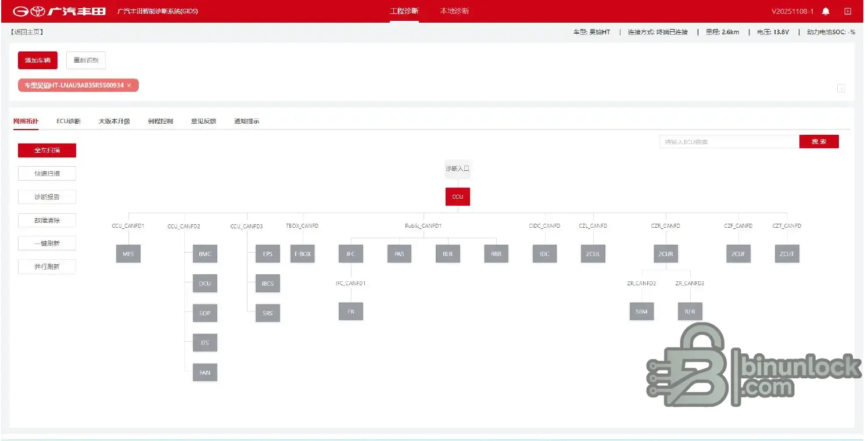Select the ITS ECU node

[x=205, y=343]
